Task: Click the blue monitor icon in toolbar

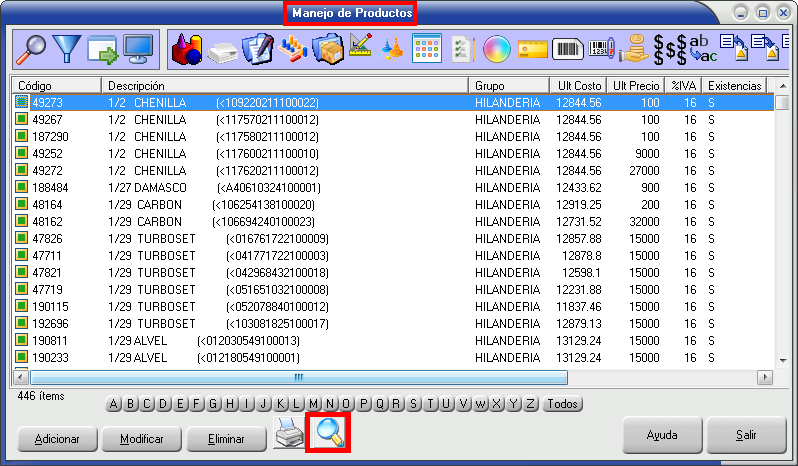Action: (138, 48)
